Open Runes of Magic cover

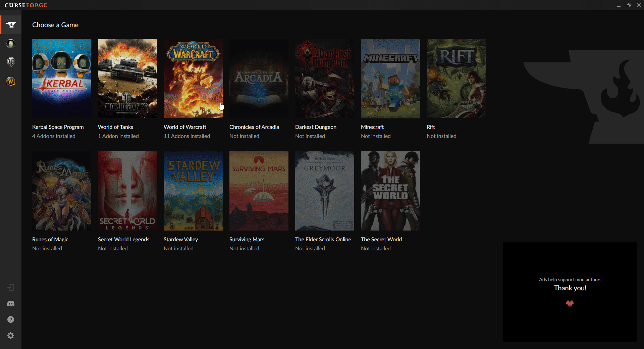click(x=62, y=191)
